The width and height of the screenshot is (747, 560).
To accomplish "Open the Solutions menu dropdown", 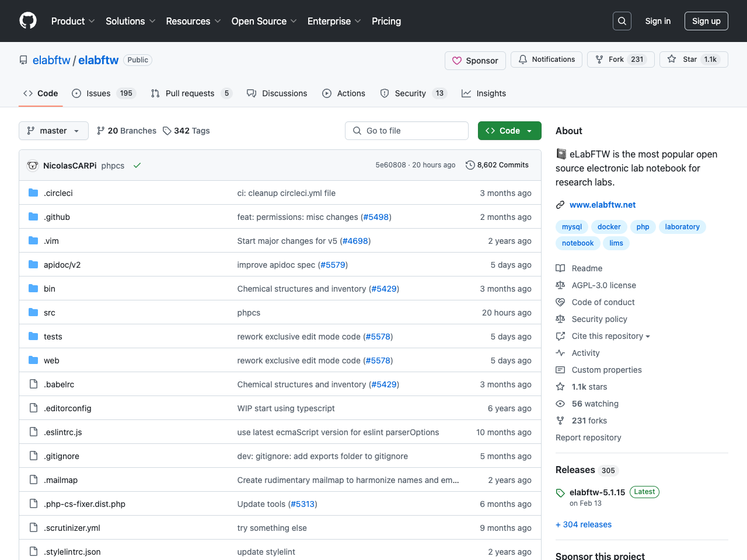I will 131,21.
